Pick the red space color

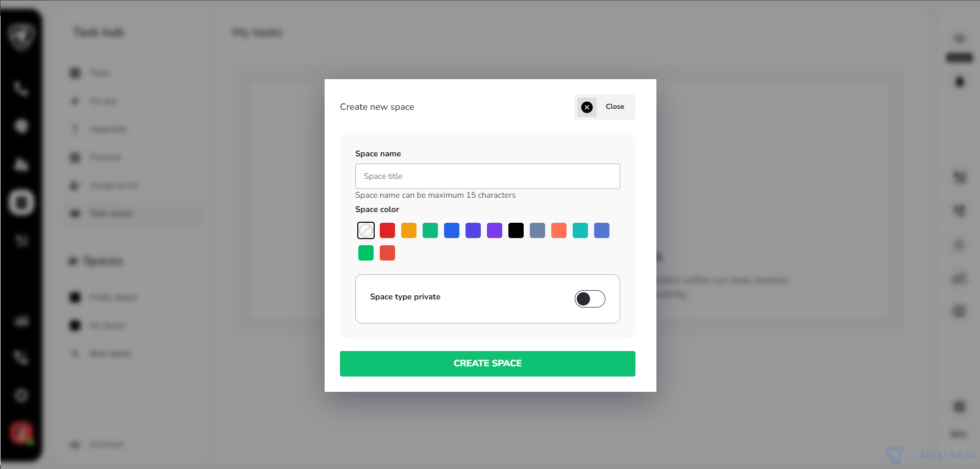click(x=387, y=230)
